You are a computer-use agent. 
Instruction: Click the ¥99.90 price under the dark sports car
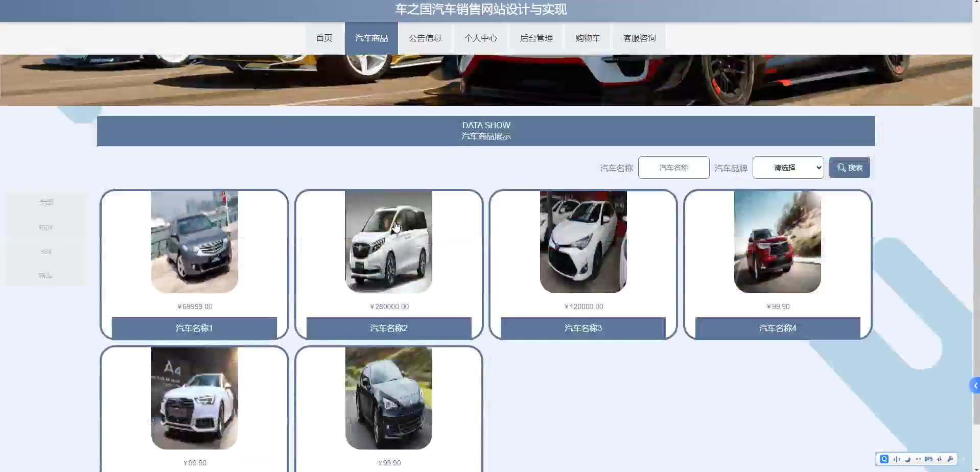(x=389, y=463)
